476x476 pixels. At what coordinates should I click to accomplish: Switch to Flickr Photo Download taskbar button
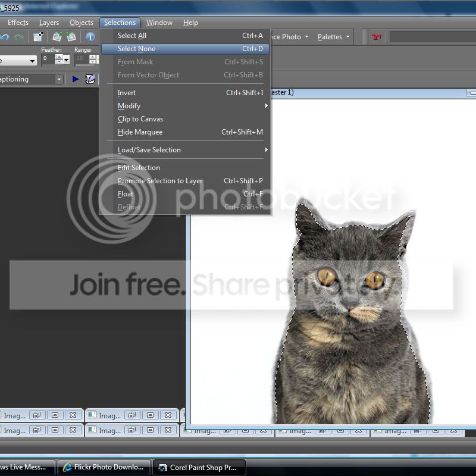[104, 467]
